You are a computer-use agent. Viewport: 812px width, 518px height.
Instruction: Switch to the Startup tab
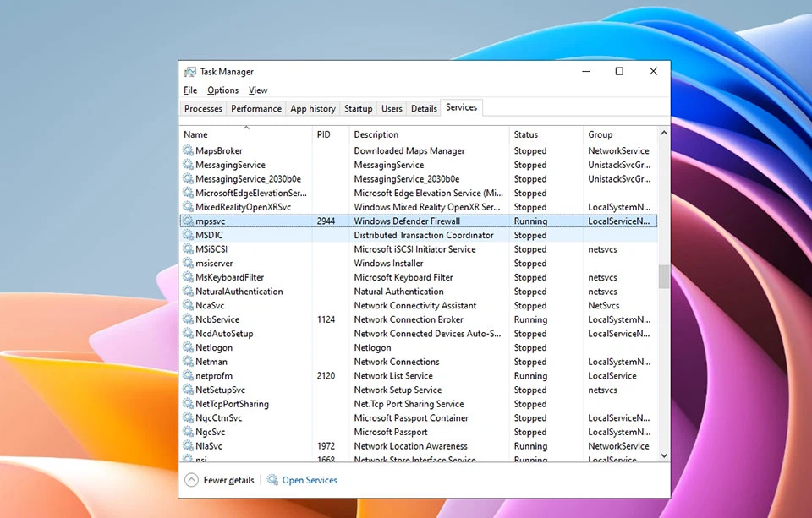(359, 108)
